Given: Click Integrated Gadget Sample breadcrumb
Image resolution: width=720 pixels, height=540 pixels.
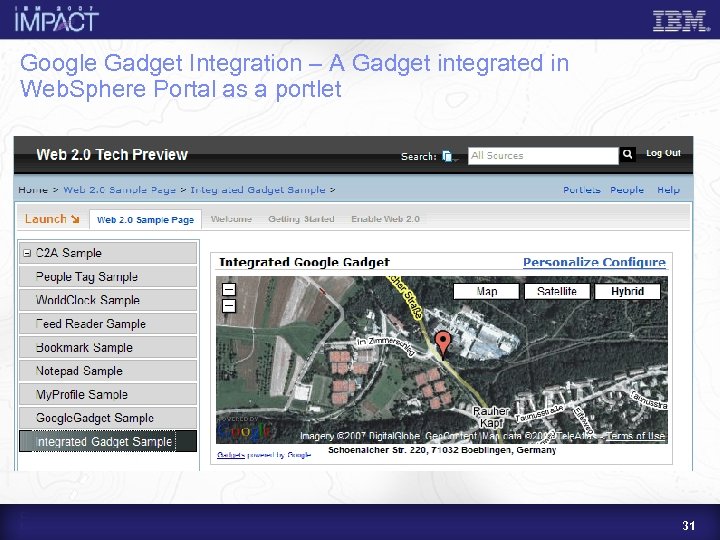Looking at the screenshot, I should [x=258, y=190].
